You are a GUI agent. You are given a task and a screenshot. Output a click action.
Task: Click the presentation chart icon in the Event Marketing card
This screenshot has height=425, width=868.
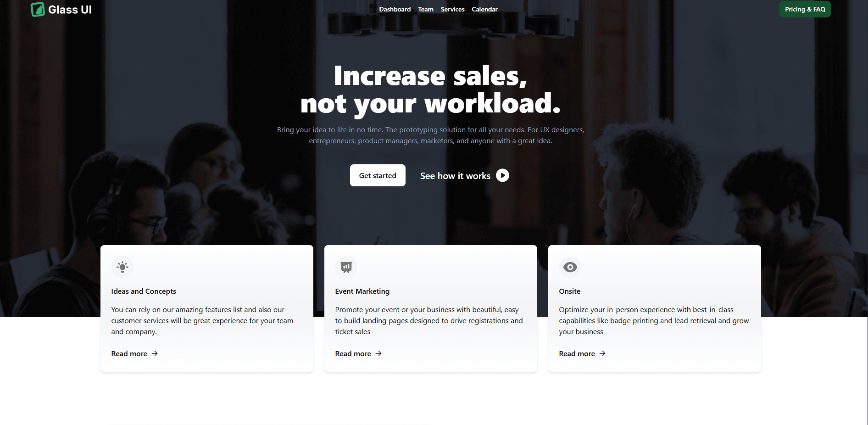346,267
